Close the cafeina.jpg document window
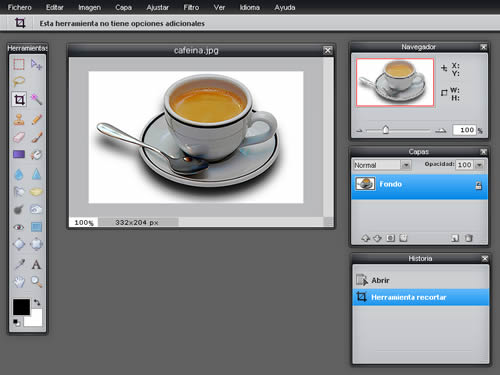The image size is (500, 375). 328,50
